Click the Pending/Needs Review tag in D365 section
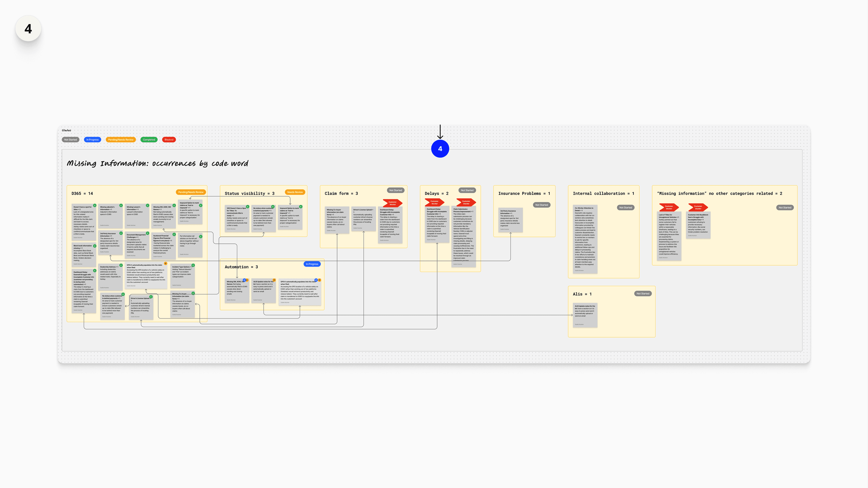Viewport: 868px width, 488px height. 191,192
